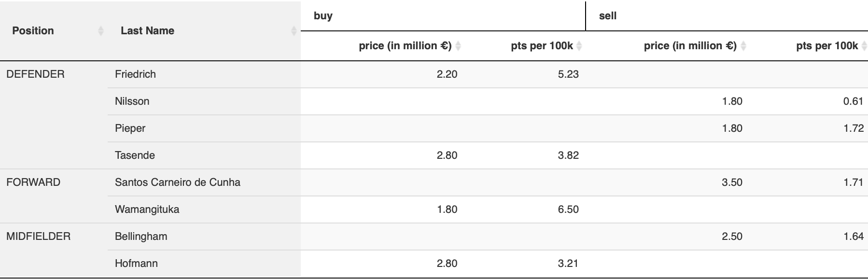Viewport: 868px width, 279px height.
Task: Click sort icon beside sell price column
Action: pyautogui.click(x=743, y=46)
